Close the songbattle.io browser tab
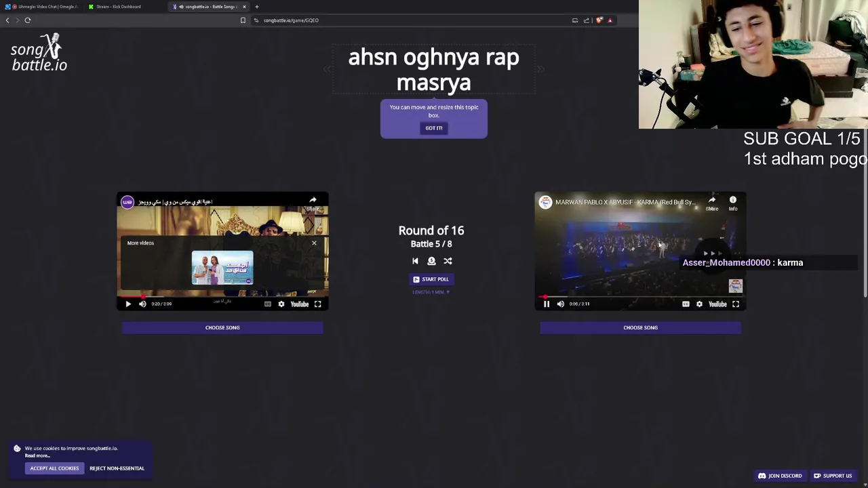This screenshot has width=868, height=488. pos(244,7)
